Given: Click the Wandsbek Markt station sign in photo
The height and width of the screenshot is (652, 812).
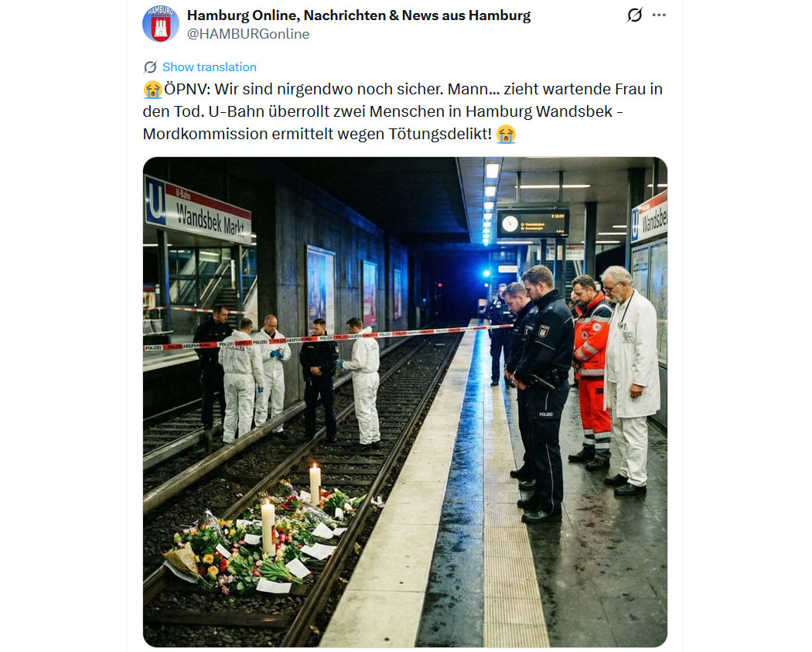Looking at the screenshot, I should [x=198, y=210].
